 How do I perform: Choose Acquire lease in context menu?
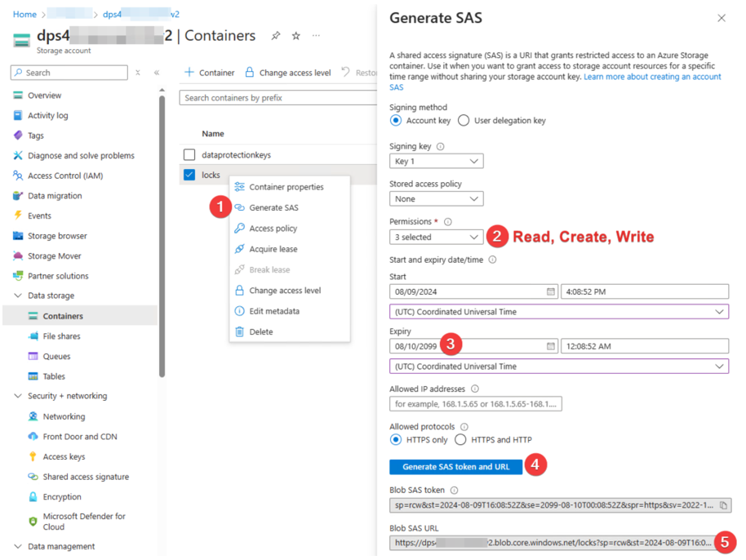pyautogui.click(x=289, y=249)
